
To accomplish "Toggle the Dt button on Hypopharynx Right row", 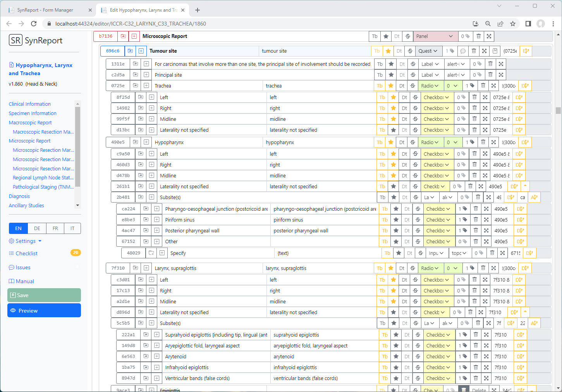I will coord(404,165).
